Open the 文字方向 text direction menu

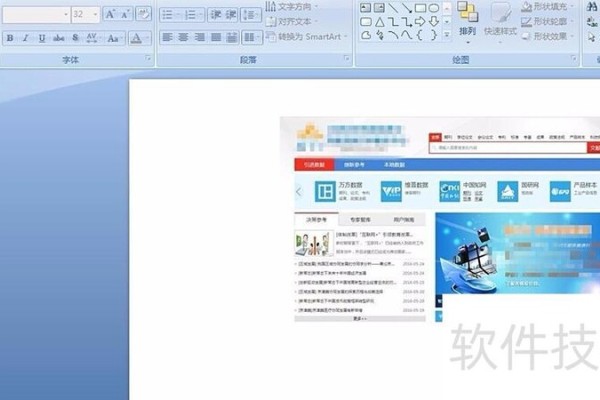tap(292, 7)
